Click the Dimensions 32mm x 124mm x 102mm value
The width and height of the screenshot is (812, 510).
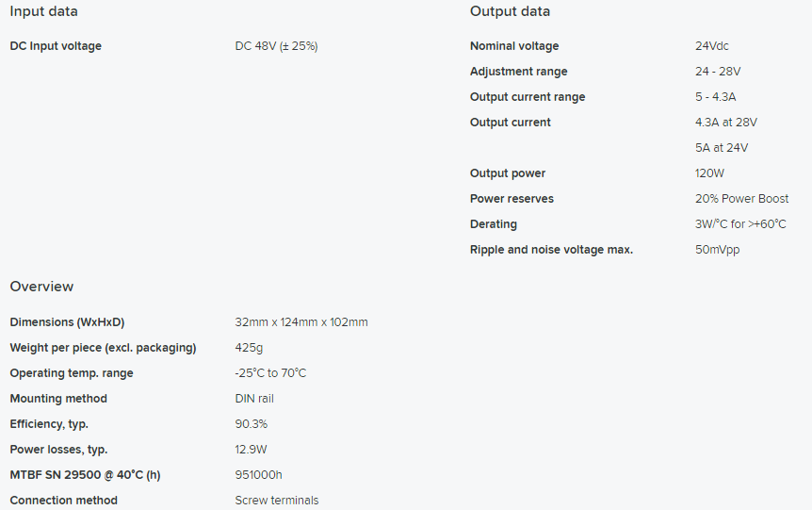[300, 322]
